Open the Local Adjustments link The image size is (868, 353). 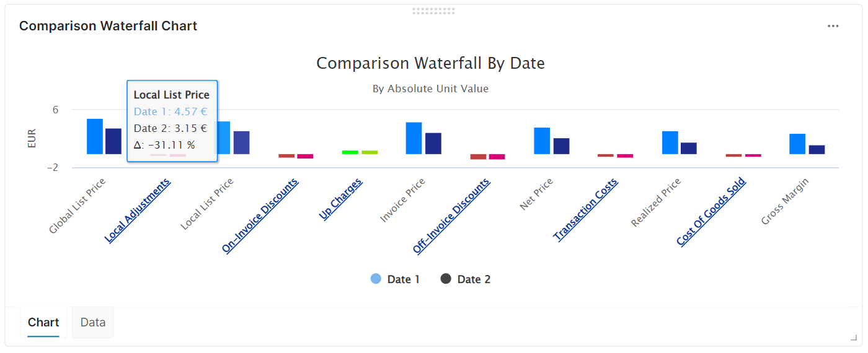pyautogui.click(x=138, y=211)
